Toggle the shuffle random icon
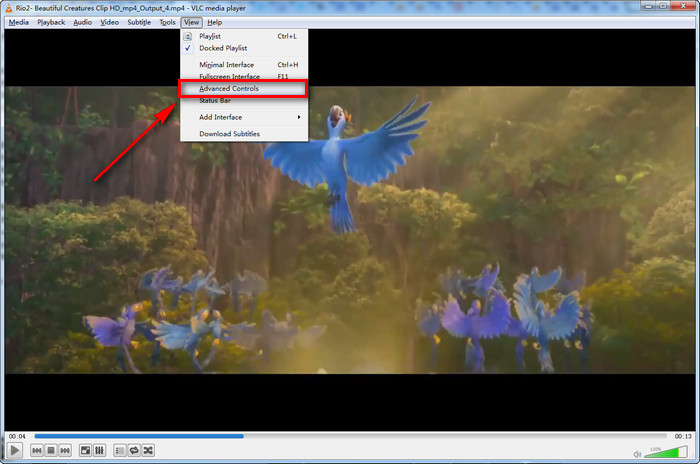Screen dimensions: 700x464 (148, 451)
